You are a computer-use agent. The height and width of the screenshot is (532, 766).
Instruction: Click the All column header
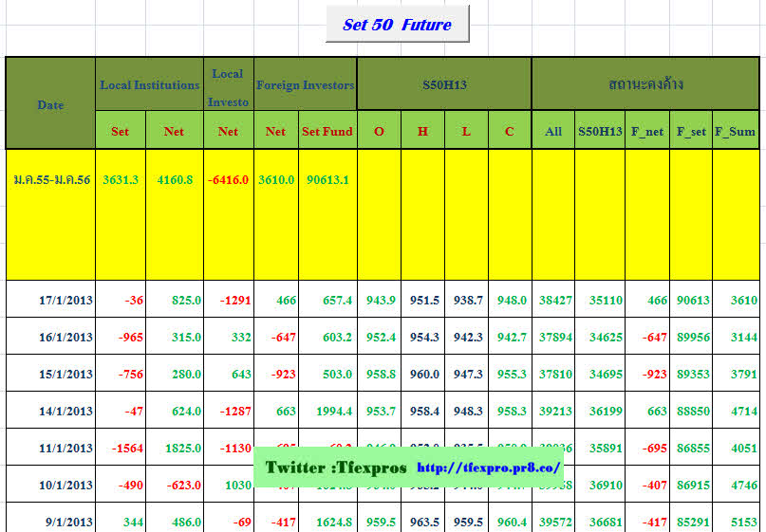553,131
